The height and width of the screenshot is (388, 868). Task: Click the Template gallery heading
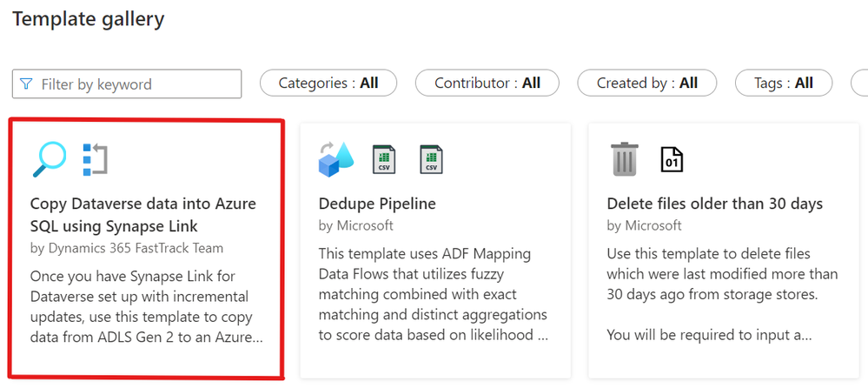[89, 19]
